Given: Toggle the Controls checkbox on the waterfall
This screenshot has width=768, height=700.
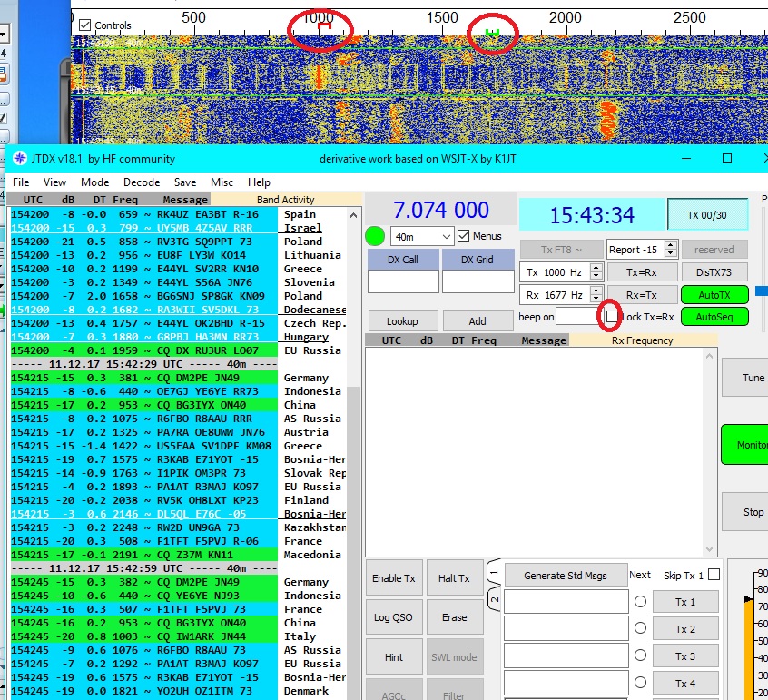Looking at the screenshot, I should 85,25.
